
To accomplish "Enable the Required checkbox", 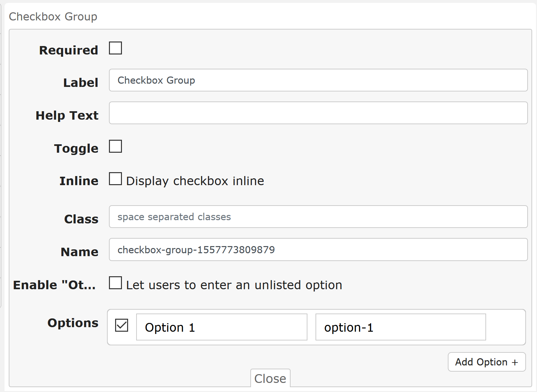I will point(115,48).
